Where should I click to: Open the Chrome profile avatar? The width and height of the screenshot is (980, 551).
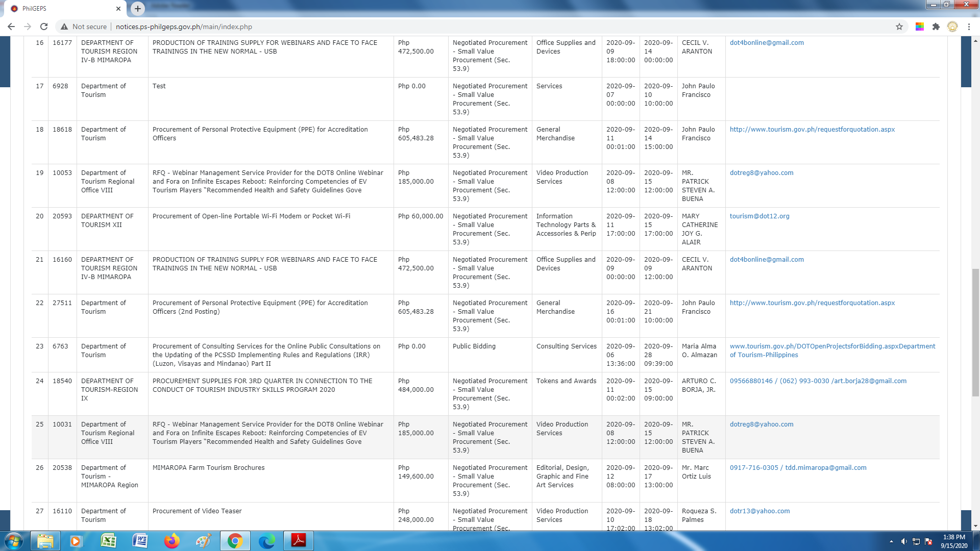[952, 27]
